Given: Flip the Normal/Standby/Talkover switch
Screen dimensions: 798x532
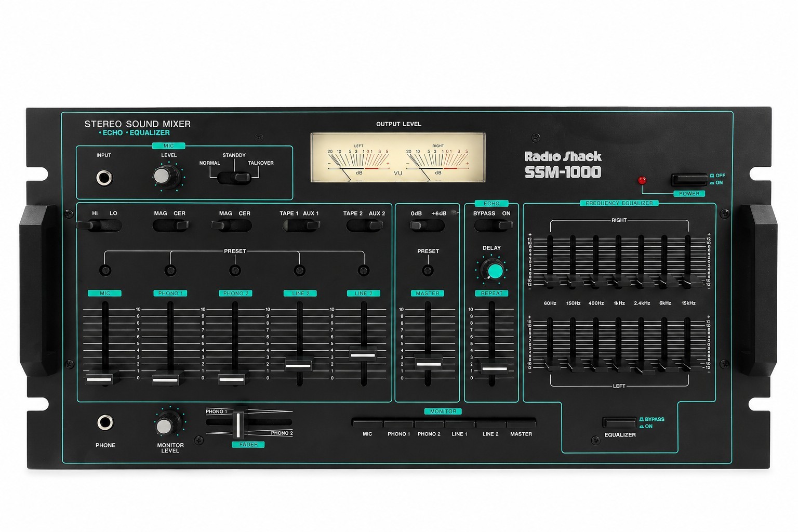Looking at the screenshot, I should pos(233,178).
